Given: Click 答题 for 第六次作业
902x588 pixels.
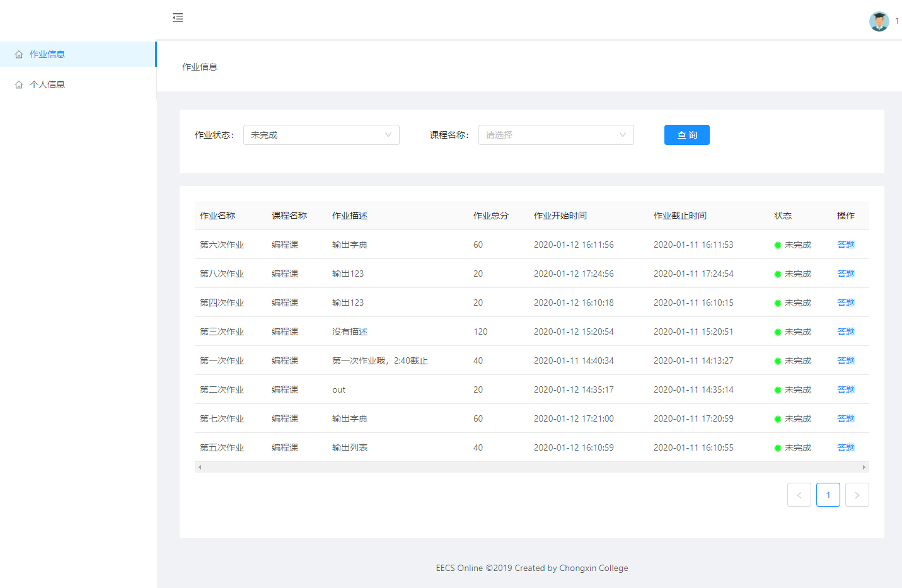Looking at the screenshot, I should 846,245.
